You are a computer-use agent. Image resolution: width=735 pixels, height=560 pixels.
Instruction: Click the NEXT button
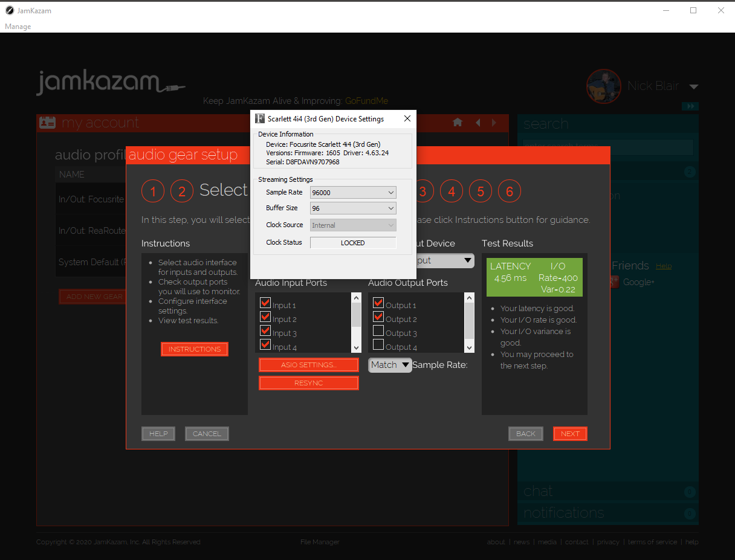click(569, 434)
